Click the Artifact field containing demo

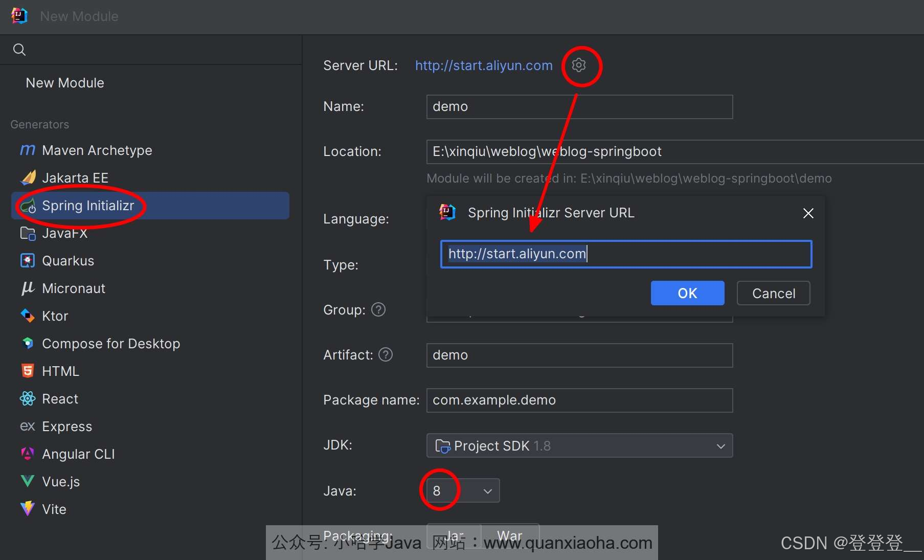pyautogui.click(x=579, y=355)
